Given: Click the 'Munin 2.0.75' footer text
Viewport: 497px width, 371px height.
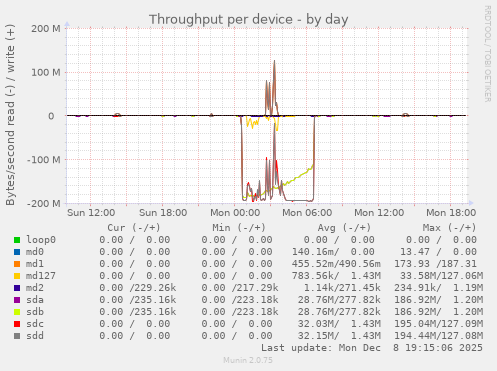Looking at the screenshot, I should (248, 360).
